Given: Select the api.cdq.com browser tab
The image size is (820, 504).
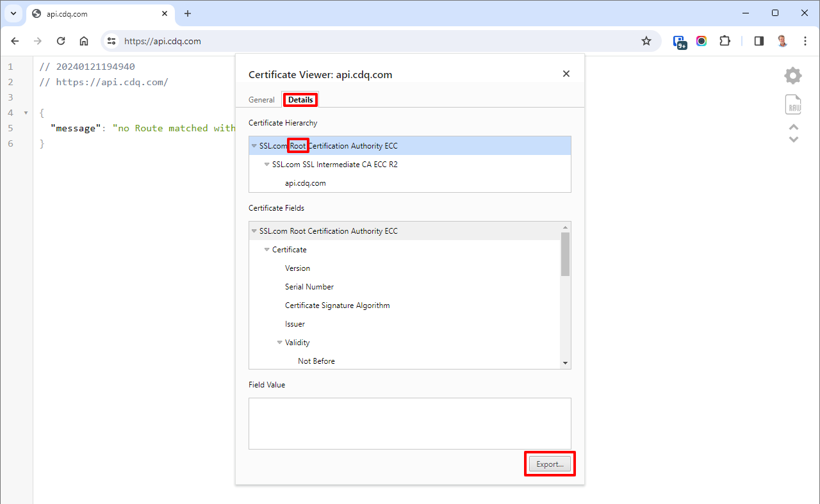Looking at the screenshot, I should pyautogui.click(x=99, y=13).
